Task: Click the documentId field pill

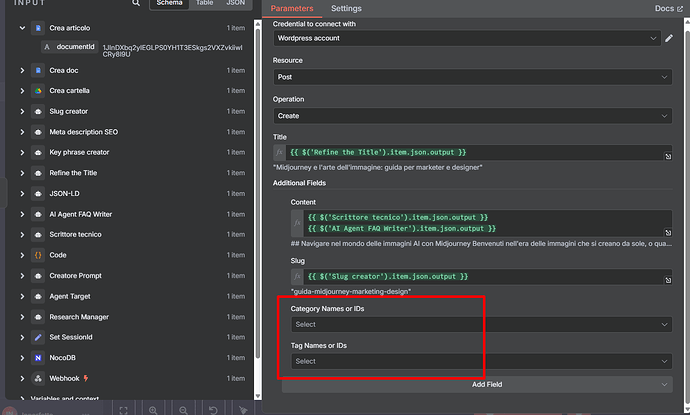Action: point(70,47)
